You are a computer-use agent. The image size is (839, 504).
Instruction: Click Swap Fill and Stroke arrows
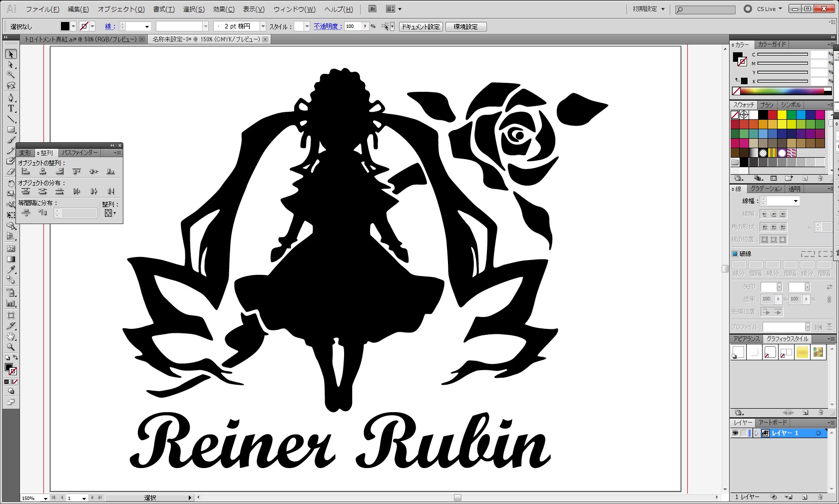click(x=15, y=357)
